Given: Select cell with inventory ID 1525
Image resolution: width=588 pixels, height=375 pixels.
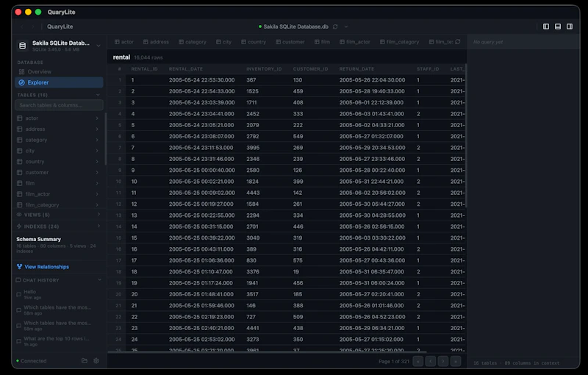Looking at the screenshot, I should coord(252,91).
